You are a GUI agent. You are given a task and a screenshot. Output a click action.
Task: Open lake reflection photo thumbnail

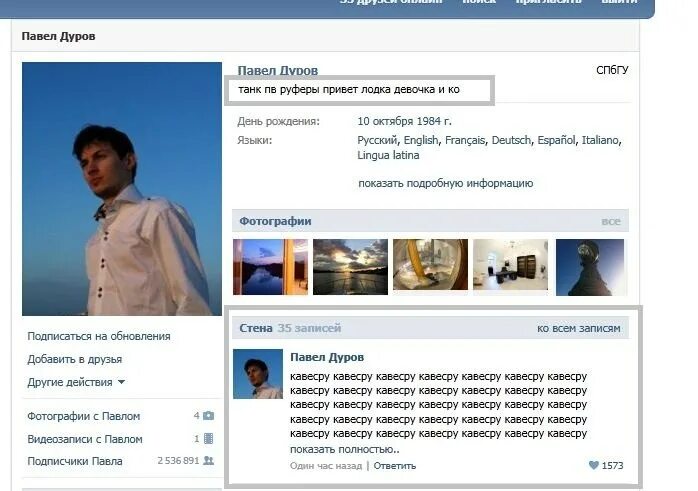pos(270,267)
